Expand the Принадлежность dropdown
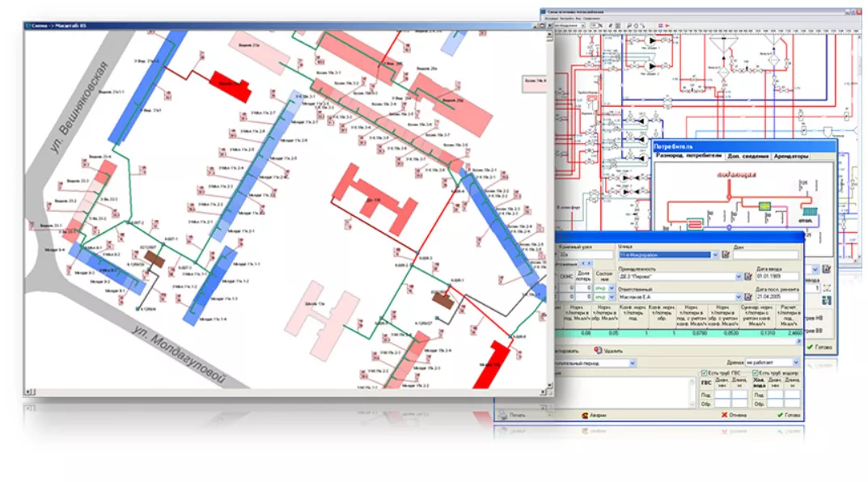868x482 pixels. tap(739, 277)
